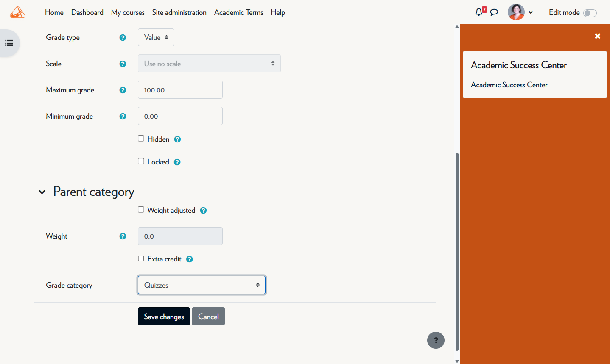Go to Home in navigation
This screenshot has height=364, width=610.
[54, 12]
